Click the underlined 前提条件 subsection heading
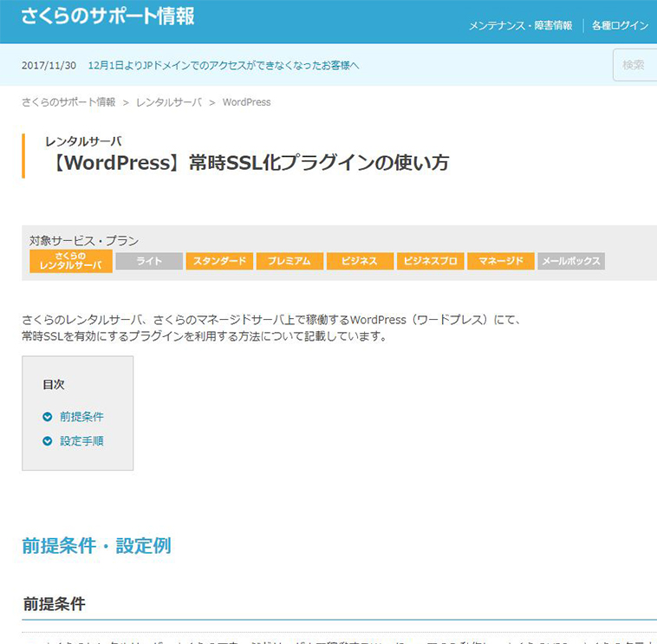 point(54,604)
